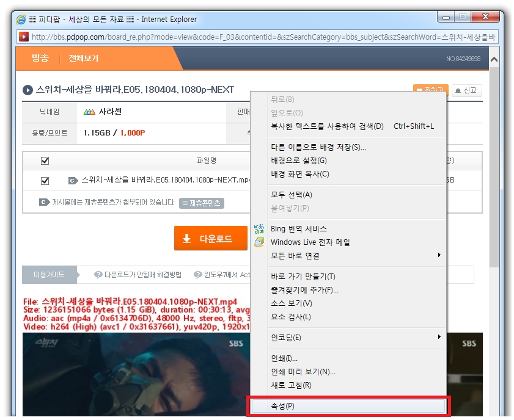
Task: Click the 제휴콘텐츠 badge button
Action: pyautogui.click(x=202, y=203)
